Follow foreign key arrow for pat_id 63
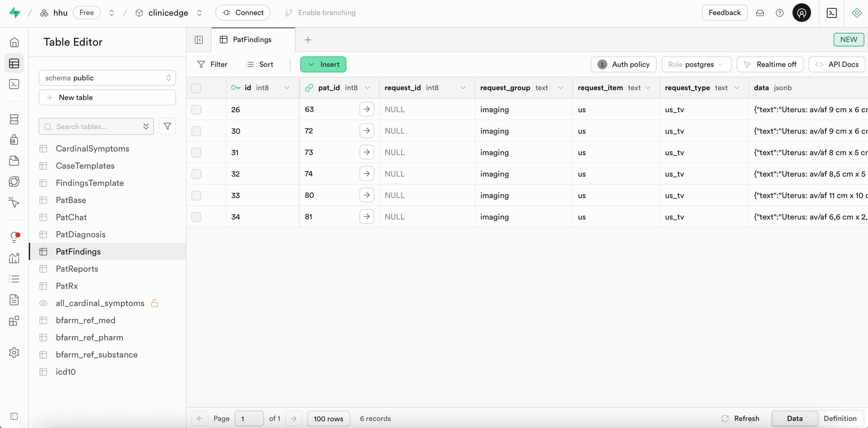Viewport: 868px width, 428px height. point(367,109)
